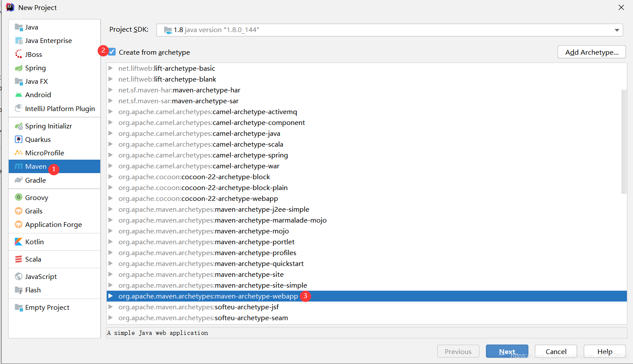Select cocoon-22-archetype-webapp row
Viewport: 633px width, 364px height.
[x=367, y=198]
